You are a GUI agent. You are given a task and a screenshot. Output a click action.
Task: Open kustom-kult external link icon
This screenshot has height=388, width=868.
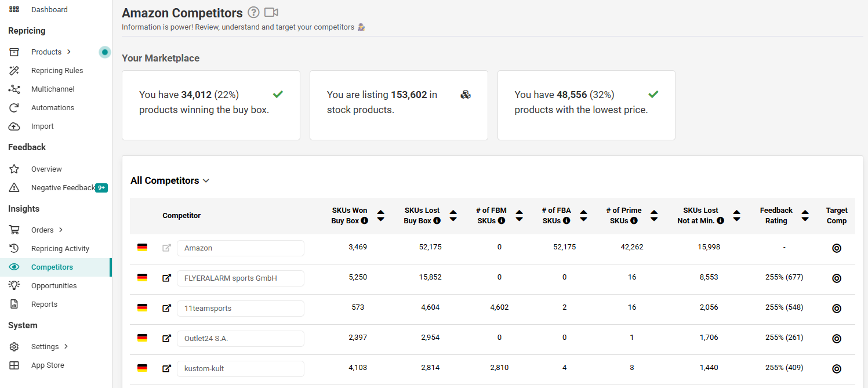167,368
